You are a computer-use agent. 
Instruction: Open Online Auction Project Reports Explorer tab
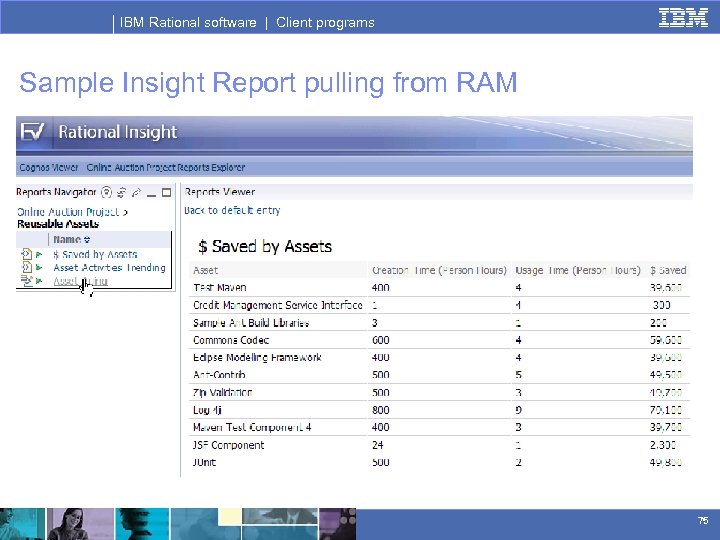(166, 168)
